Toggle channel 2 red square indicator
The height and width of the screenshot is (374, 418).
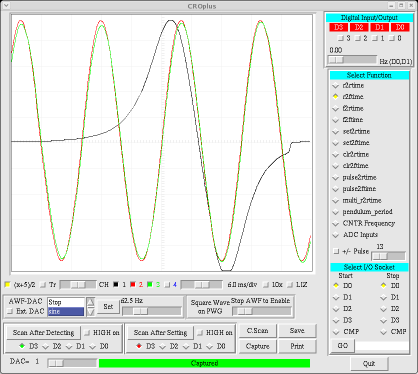[x=133, y=285]
